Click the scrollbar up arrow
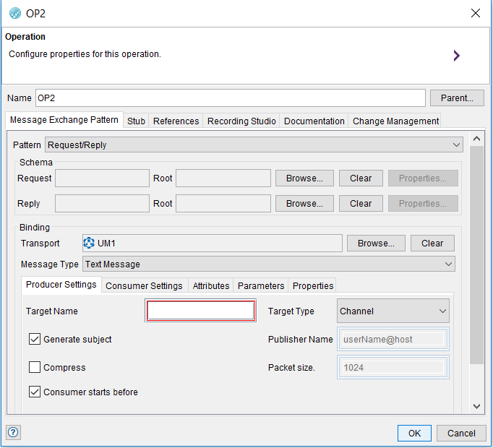The width and height of the screenshot is (493, 448). click(476, 139)
